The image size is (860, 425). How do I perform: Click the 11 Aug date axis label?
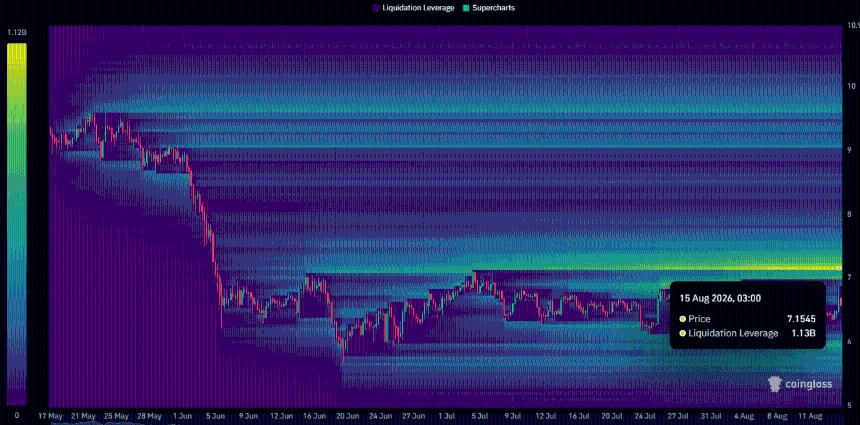(x=812, y=417)
